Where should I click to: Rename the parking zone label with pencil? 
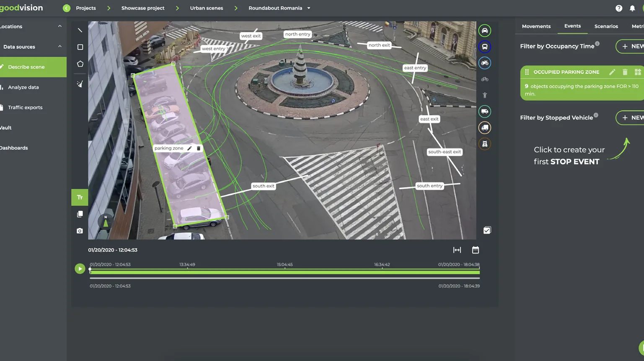[189, 148]
